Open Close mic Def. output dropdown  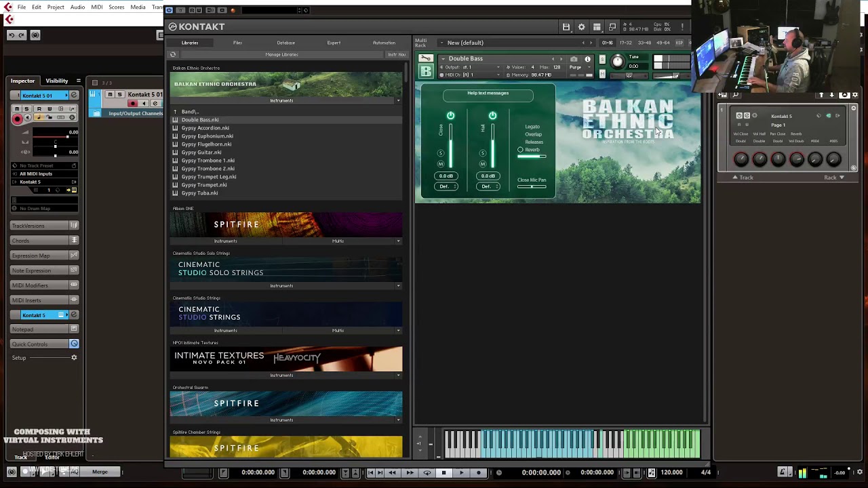(x=446, y=186)
